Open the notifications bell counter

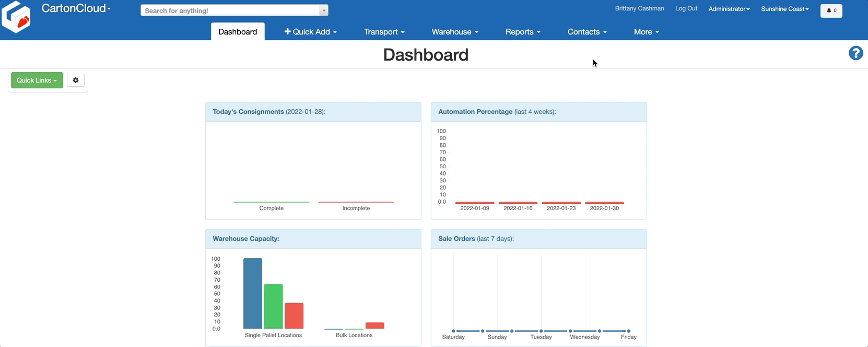(831, 10)
